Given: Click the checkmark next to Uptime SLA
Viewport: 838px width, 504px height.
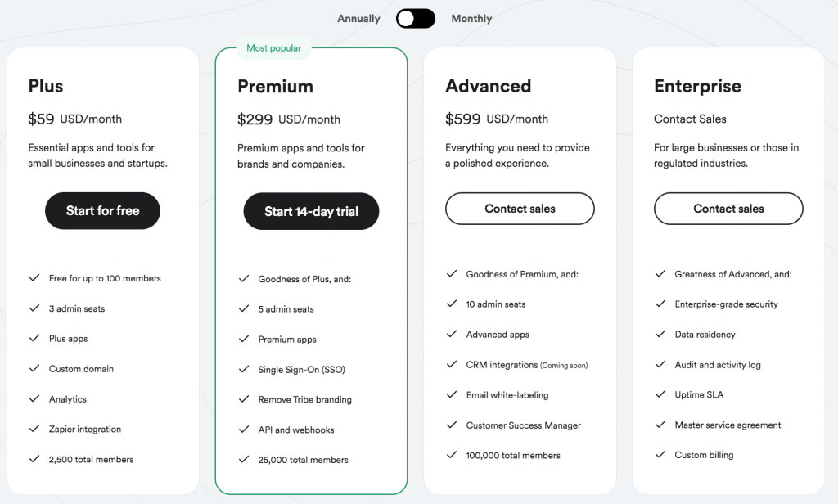Looking at the screenshot, I should click(660, 394).
